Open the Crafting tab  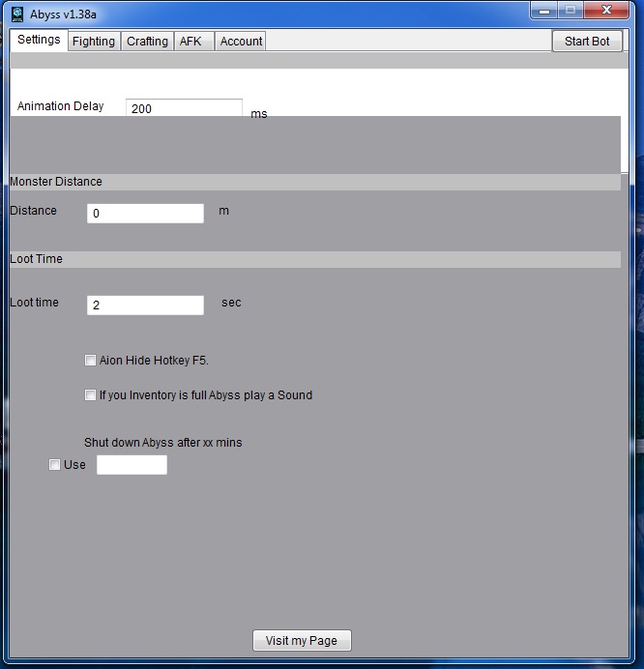(147, 42)
